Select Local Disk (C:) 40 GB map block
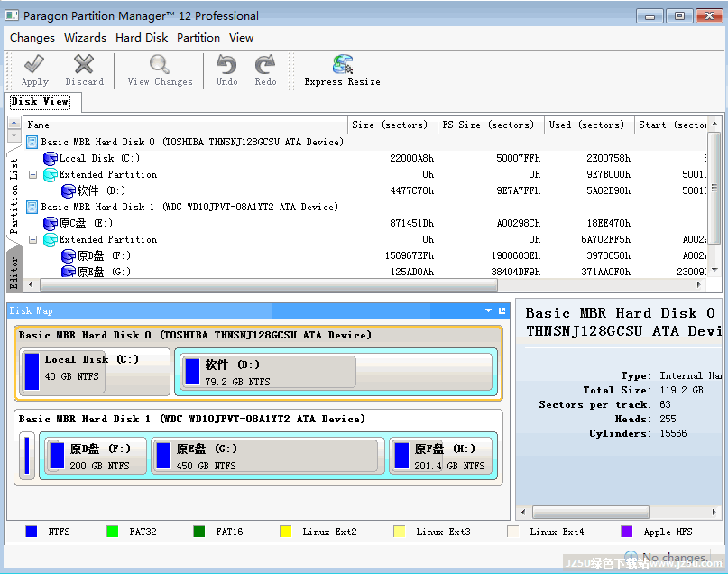The image size is (728, 574). pos(95,372)
